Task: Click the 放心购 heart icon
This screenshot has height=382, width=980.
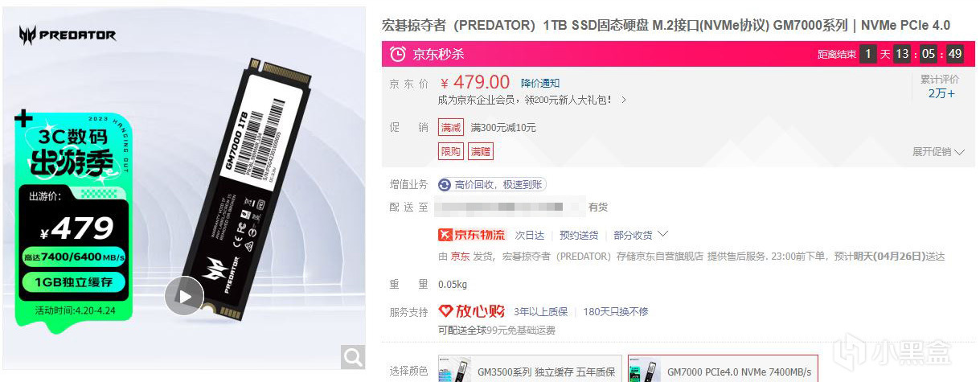Action: [446, 311]
